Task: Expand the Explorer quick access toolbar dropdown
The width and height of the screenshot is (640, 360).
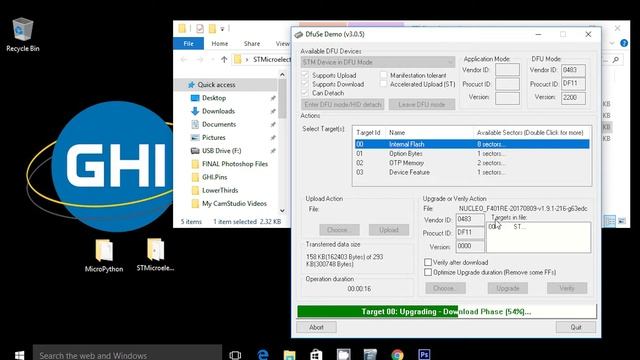Action: [222, 29]
